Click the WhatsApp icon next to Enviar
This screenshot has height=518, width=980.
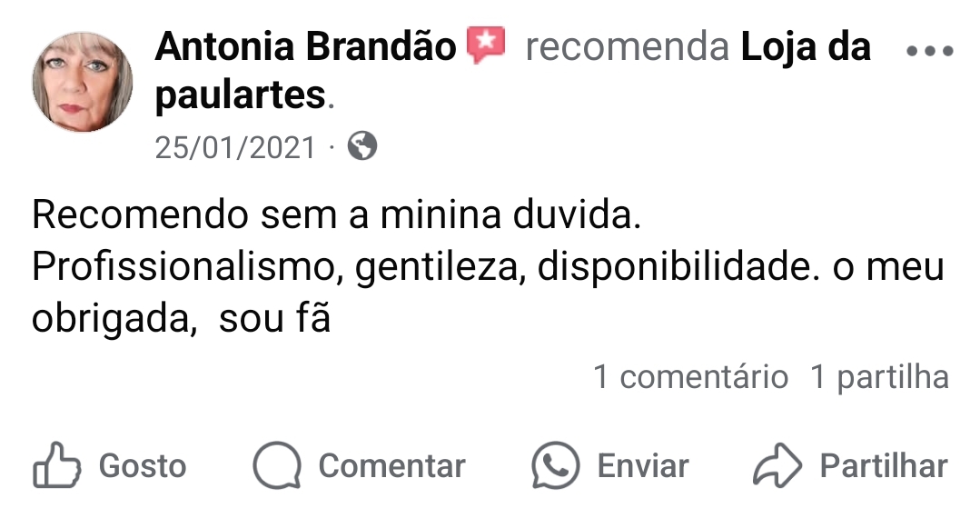(x=555, y=466)
